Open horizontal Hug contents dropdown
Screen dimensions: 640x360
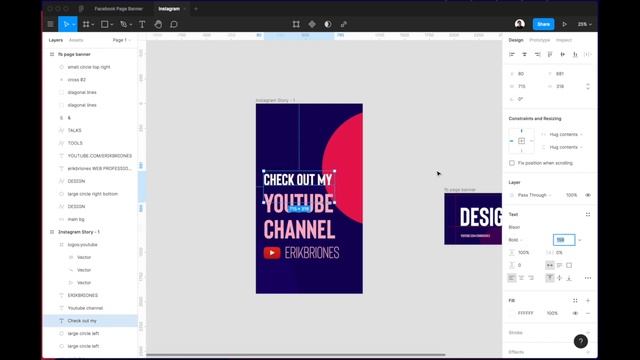click(x=565, y=134)
